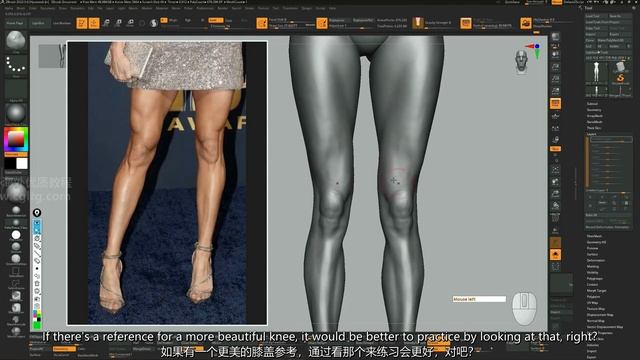640x360 pixels.
Task: Expand the Deformation subpalette
Action: (596, 260)
